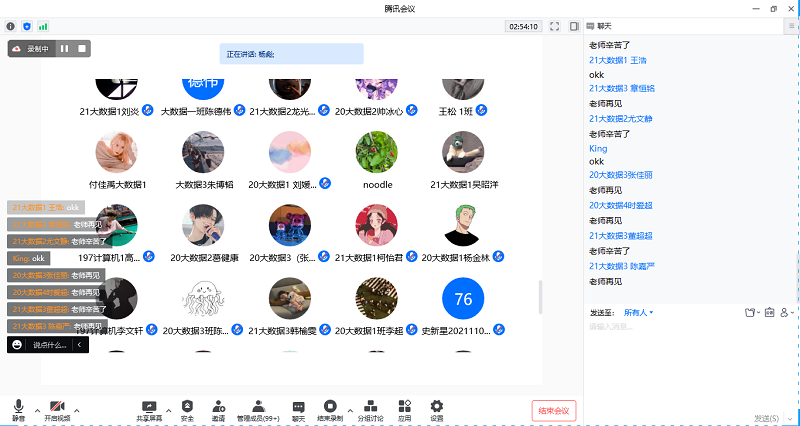
Task: Open meeting settings (设置) gear icon
Action: 436,409
